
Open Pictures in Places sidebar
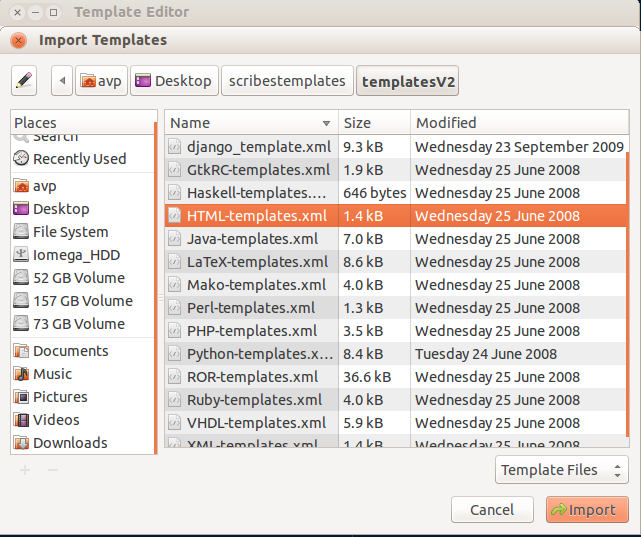83,397
